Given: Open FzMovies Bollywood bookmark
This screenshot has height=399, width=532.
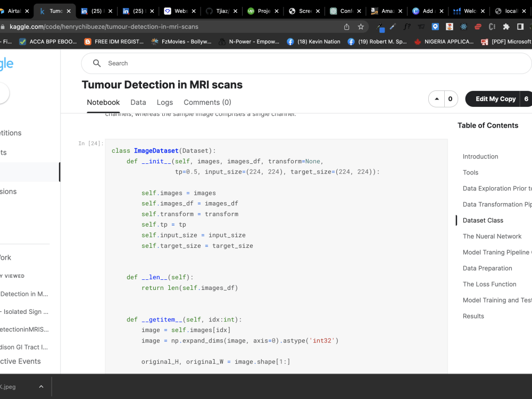Looking at the screenshot, I should [x=181, y=41].
